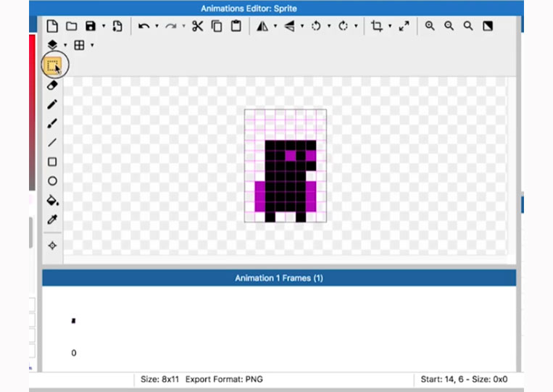Select the Eyedropper color picker tool

click(x=52, y=220)
